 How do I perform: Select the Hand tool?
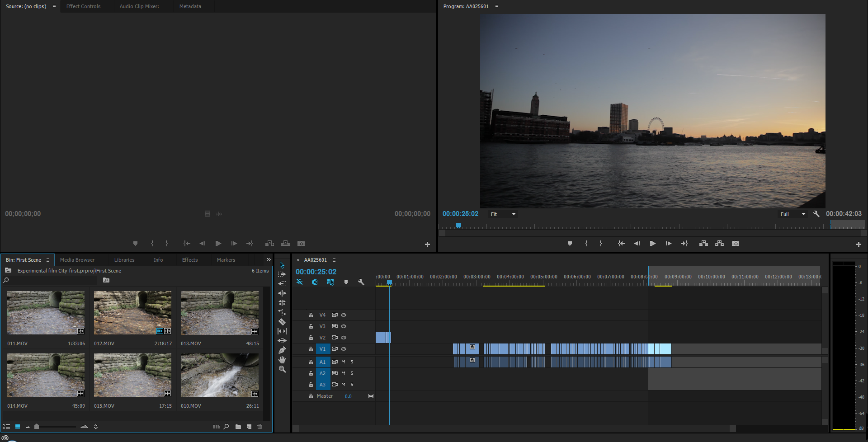tap(282, 360)
